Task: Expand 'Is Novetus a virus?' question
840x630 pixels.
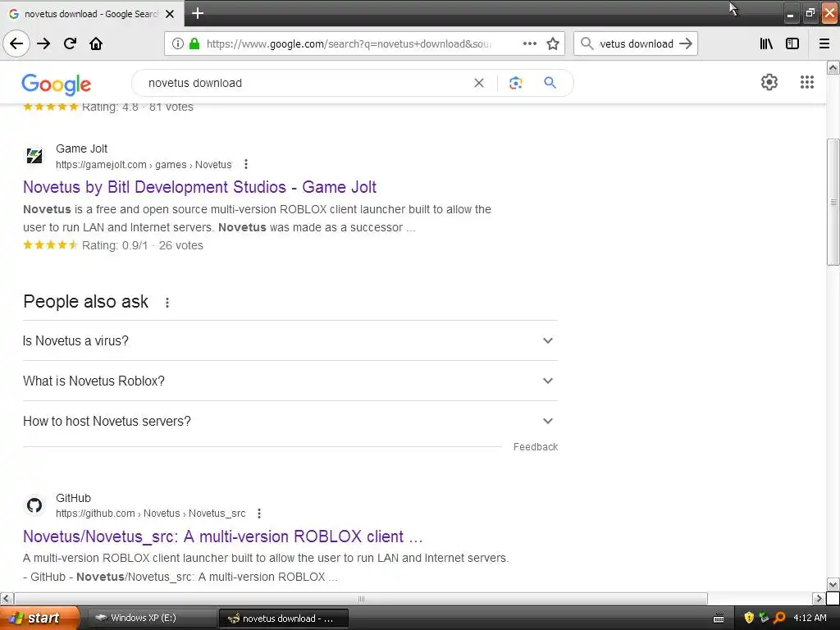Action: [x=290, y=340]
